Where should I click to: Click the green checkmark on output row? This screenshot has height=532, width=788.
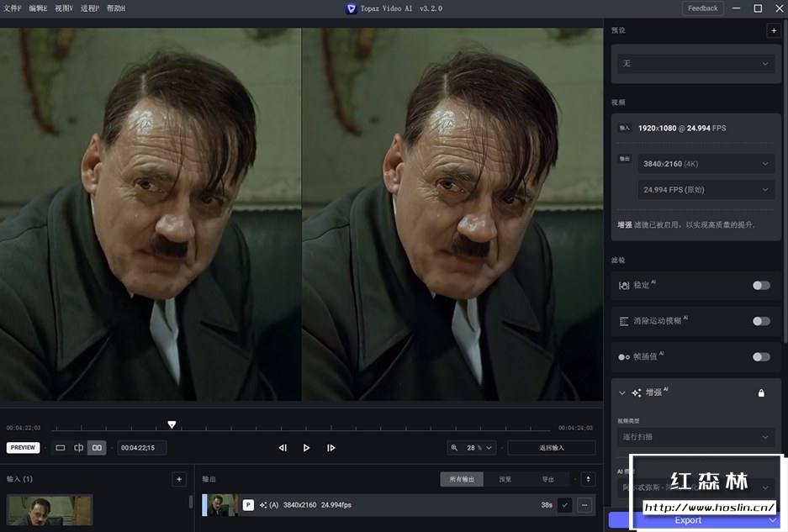565,505
